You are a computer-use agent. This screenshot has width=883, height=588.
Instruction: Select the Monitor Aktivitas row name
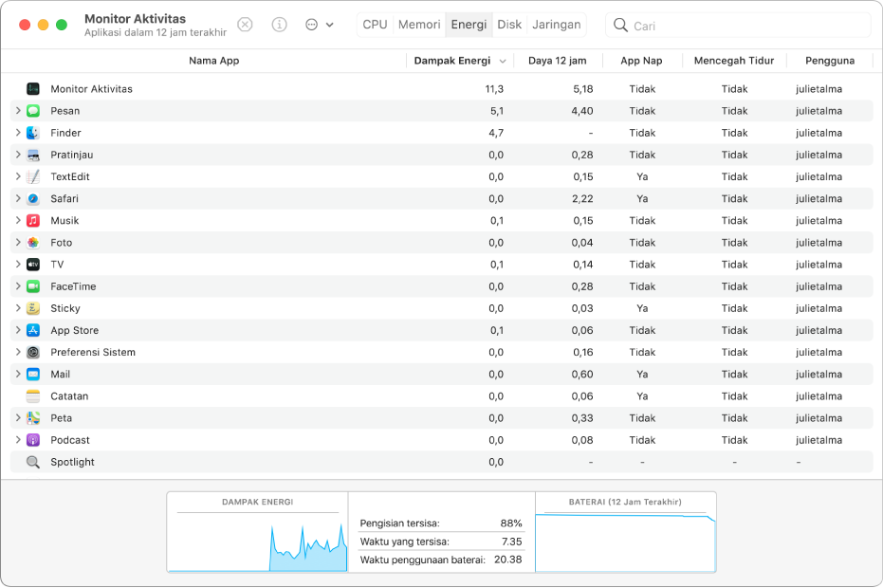(x=92, y=89)
